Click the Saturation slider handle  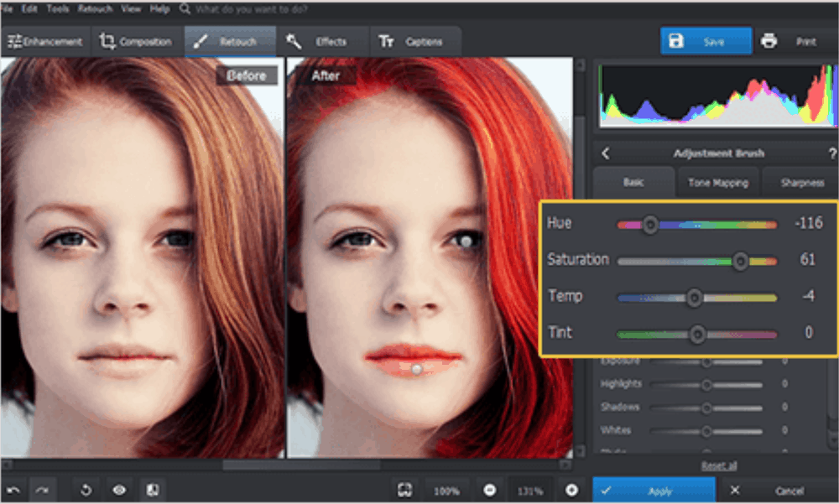[740, 261]
